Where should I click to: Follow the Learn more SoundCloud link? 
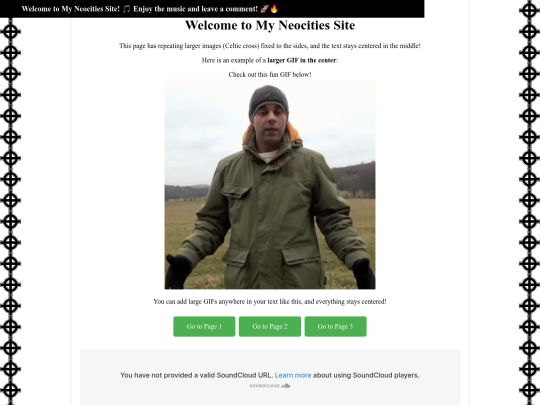tap(293, 375)
